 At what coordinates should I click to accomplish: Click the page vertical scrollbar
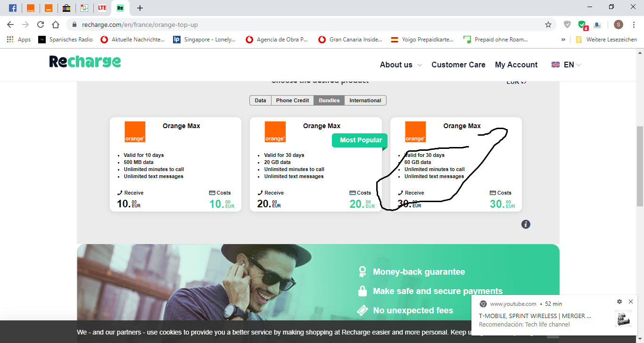640,166
